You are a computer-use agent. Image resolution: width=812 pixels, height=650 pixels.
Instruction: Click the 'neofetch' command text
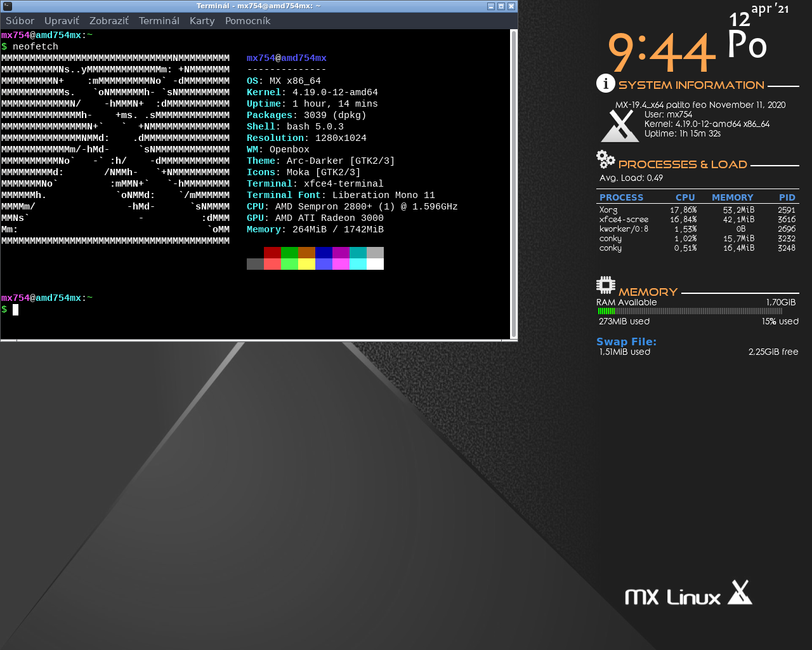pyautogui.click(x=36, y=47)
